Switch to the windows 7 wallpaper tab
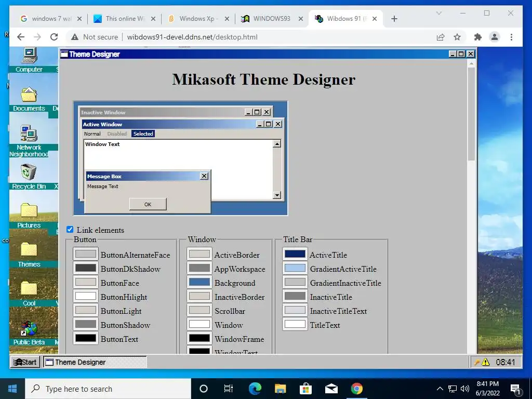This screenshot has width=532, height=399. [51, 19]
